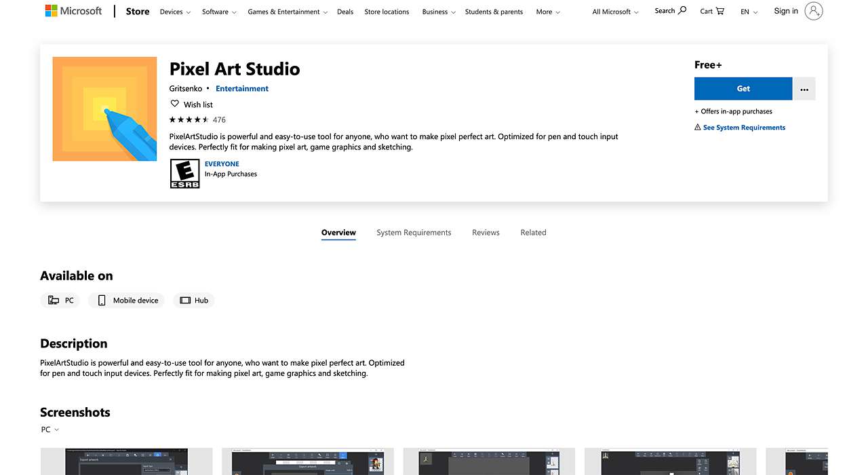Screen dimensions: 868x475
Task: Expand the More menu
Action: click(548, 12)
